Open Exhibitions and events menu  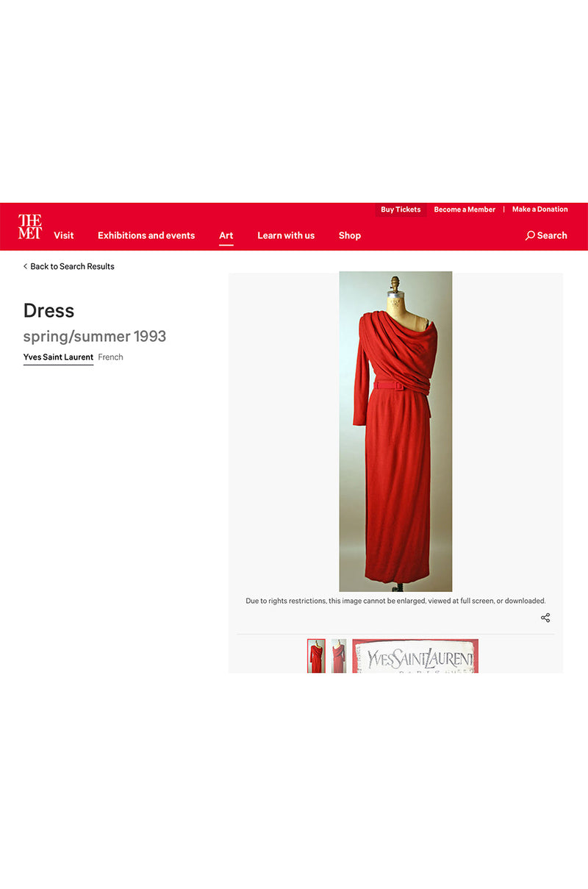146,235
